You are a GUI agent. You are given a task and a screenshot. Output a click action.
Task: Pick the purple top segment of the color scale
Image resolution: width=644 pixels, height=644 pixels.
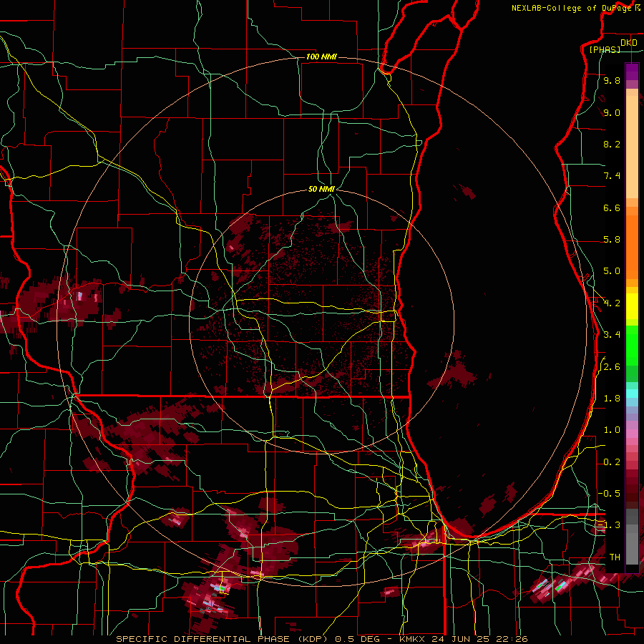(632, 72)
